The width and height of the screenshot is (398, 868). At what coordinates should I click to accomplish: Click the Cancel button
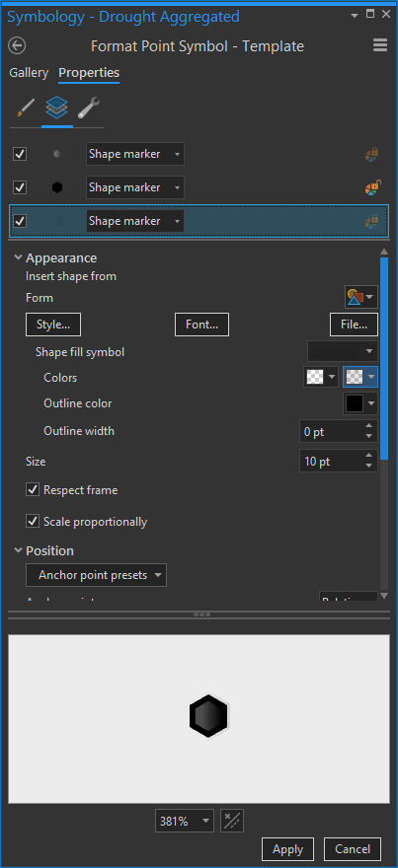(x=352, y=849)
